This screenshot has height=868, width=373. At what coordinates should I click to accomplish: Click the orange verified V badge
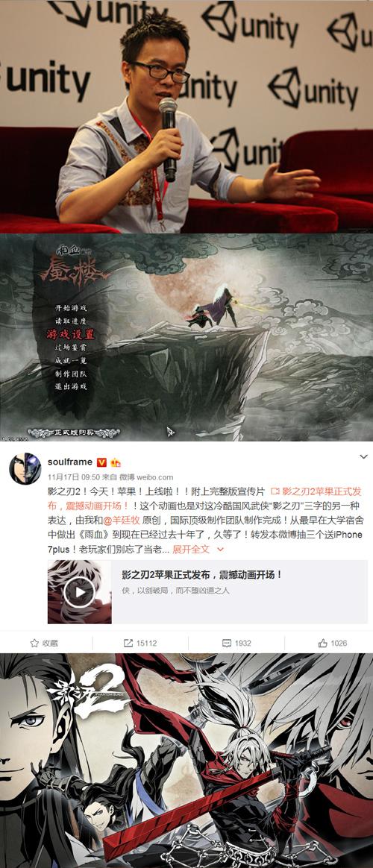[x=101, y=462]
